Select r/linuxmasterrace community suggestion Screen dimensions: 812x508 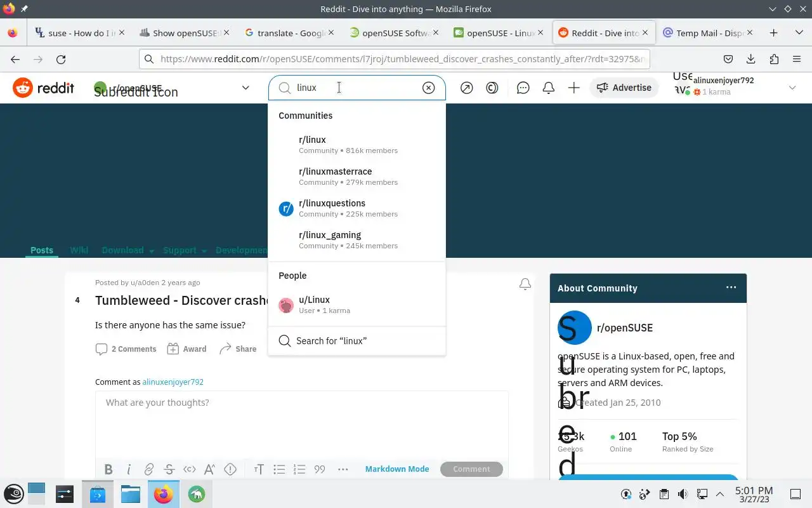(x=357, y=177)
